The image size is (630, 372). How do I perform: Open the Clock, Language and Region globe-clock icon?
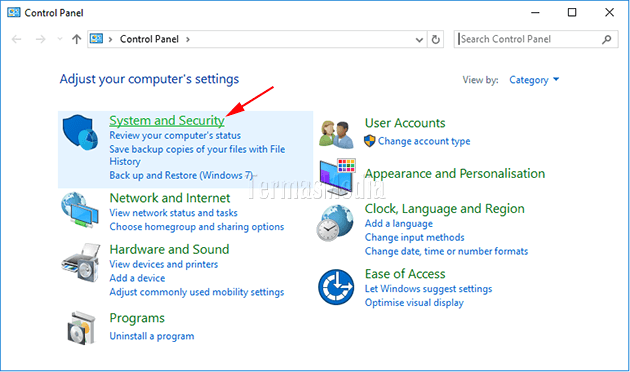point(335,223)
